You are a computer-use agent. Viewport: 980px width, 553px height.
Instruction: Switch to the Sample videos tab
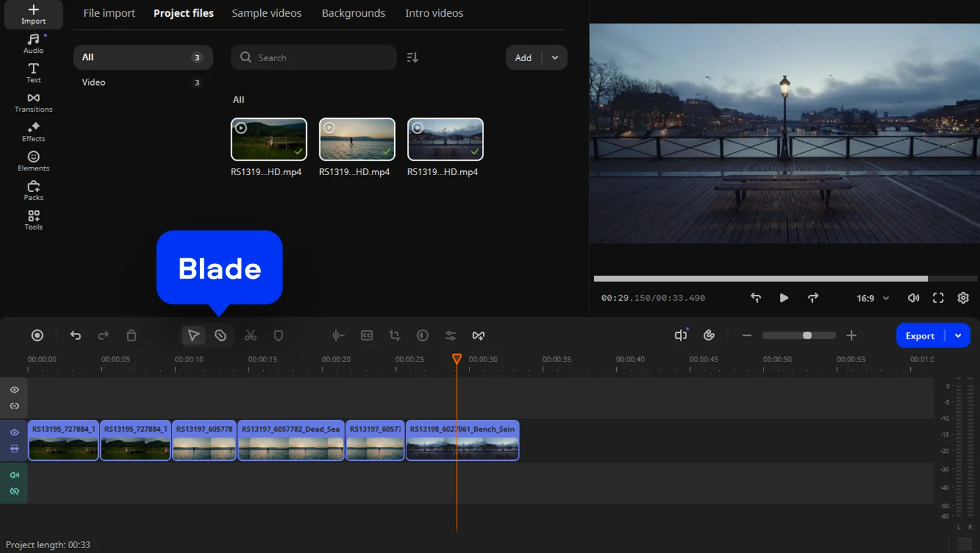point(266,13)
